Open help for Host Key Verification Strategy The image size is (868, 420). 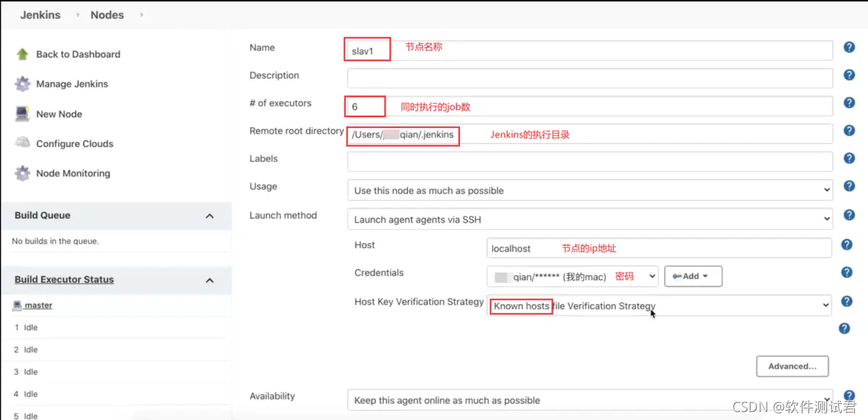point(847,301)
